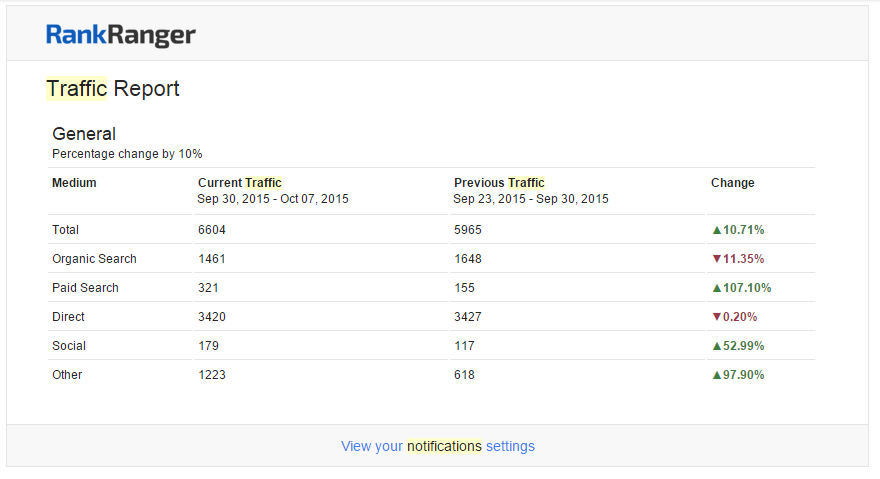Viewport: 880px width, 479px height.
Task: Click the green up arrow for Total change
Action: [x=716, y=230]
